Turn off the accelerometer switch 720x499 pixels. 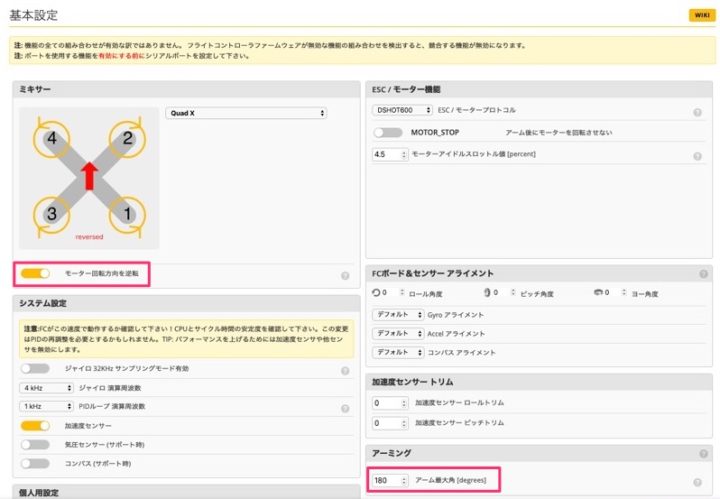34,425
